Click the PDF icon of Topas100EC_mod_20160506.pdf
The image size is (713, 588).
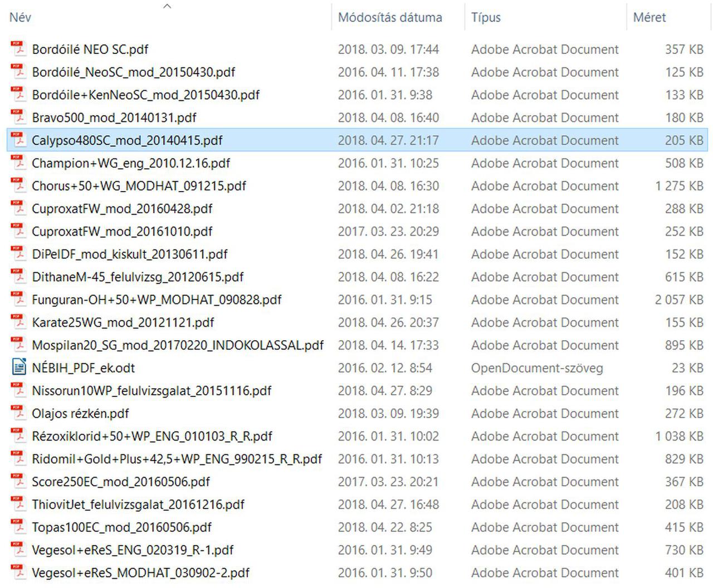[19, 527]
